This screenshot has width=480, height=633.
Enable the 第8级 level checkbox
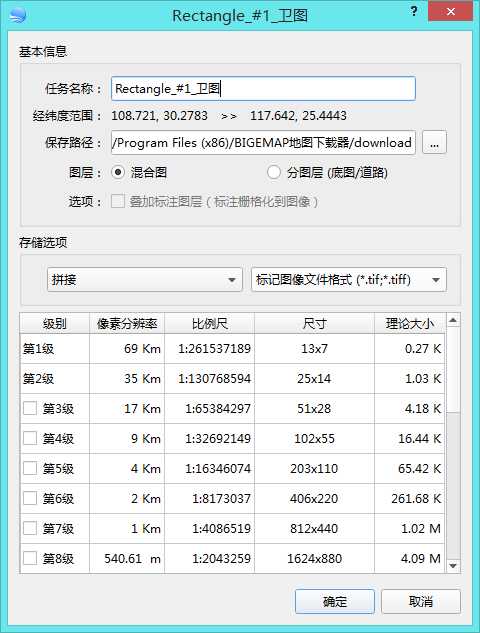[30, 558]
